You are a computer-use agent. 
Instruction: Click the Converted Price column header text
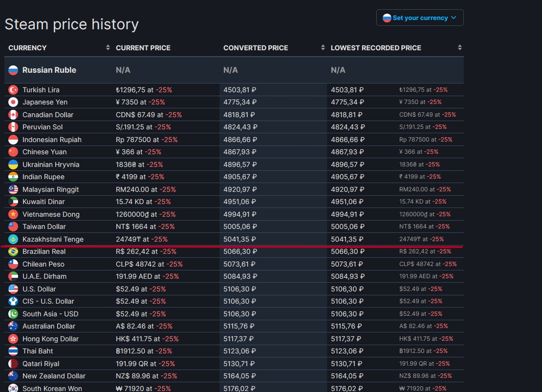pos(256,48)
